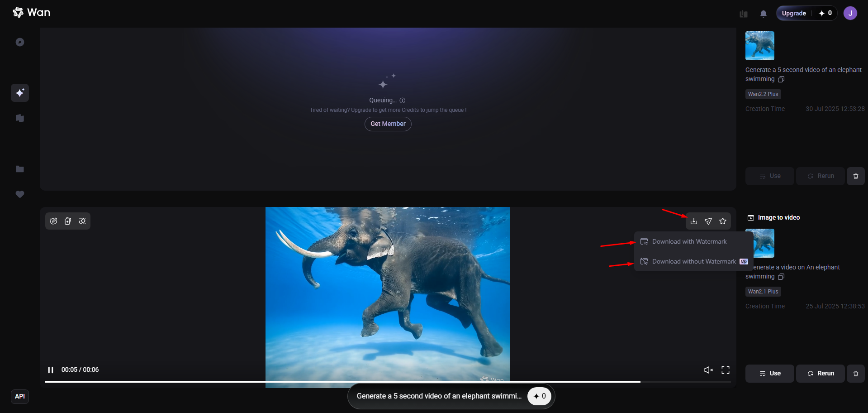Unmute the video with the speaker icon

708,370
